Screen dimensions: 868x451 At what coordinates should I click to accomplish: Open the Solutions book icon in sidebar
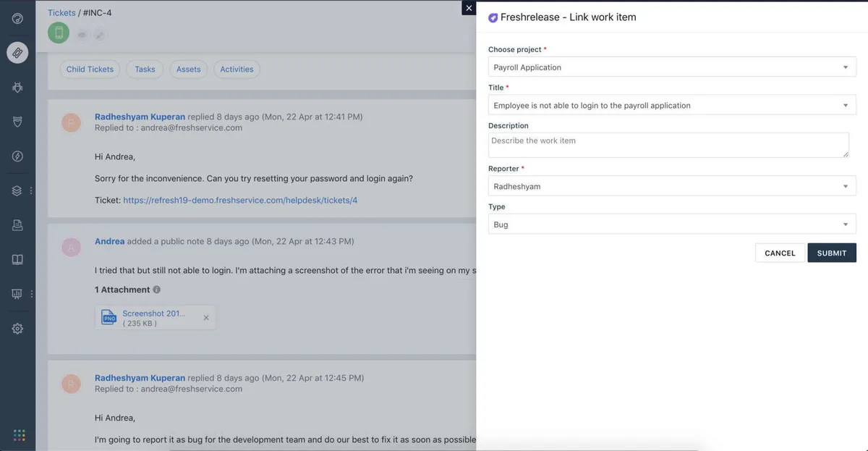[17, 259]
